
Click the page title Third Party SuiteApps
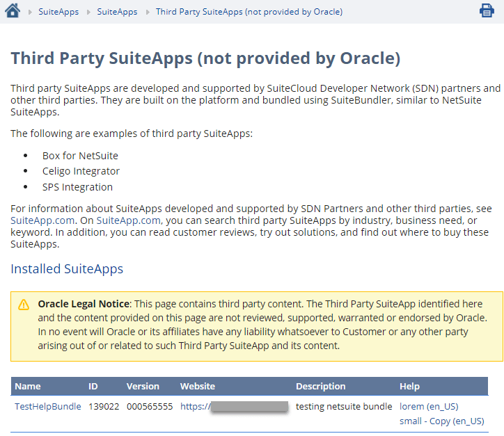coord(205,58)
